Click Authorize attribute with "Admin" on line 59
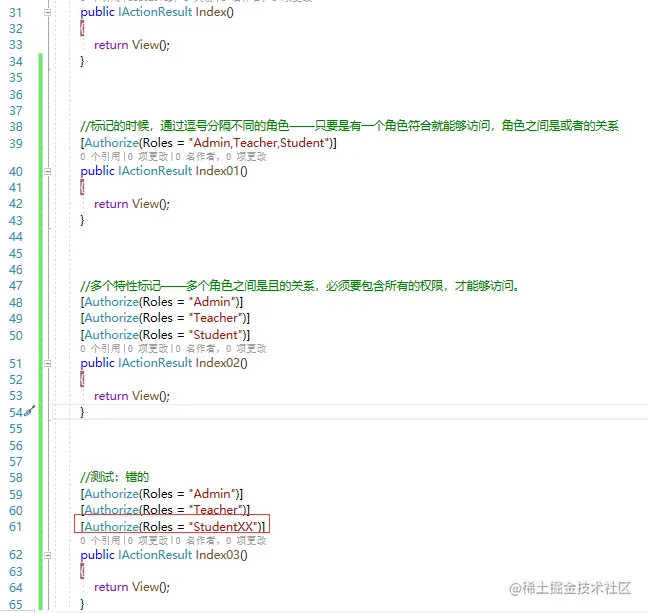 162,494
